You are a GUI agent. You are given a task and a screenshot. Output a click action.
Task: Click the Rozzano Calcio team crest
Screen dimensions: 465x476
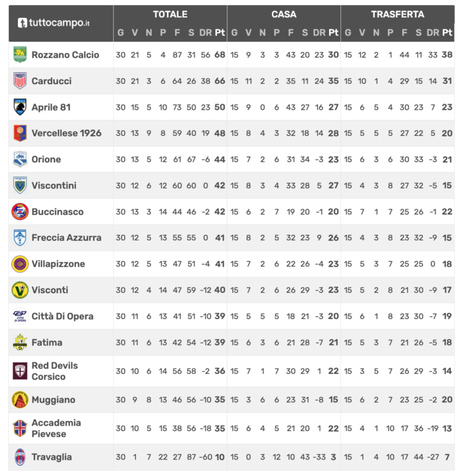point(20,55)
